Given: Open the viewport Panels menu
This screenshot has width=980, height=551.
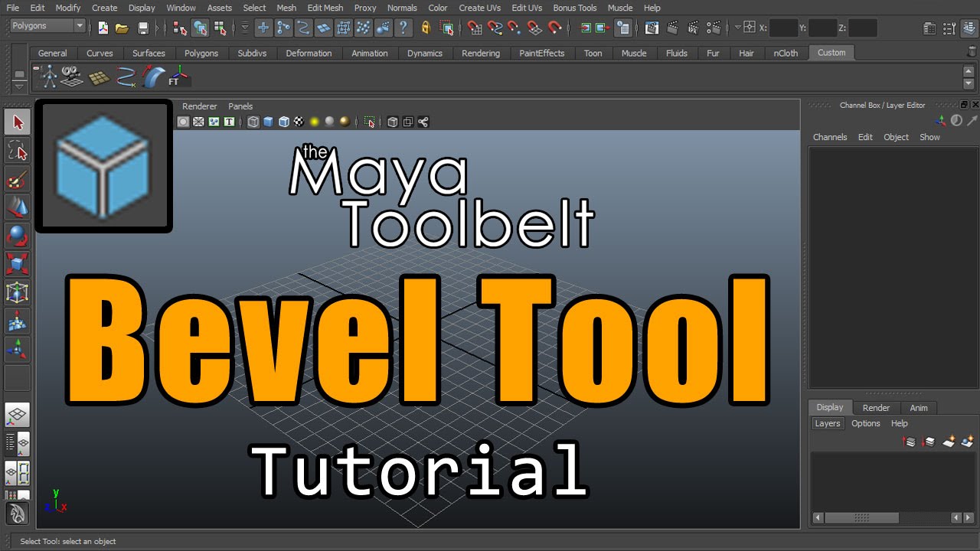Looking at the screenshot, I should click(240, 106).
